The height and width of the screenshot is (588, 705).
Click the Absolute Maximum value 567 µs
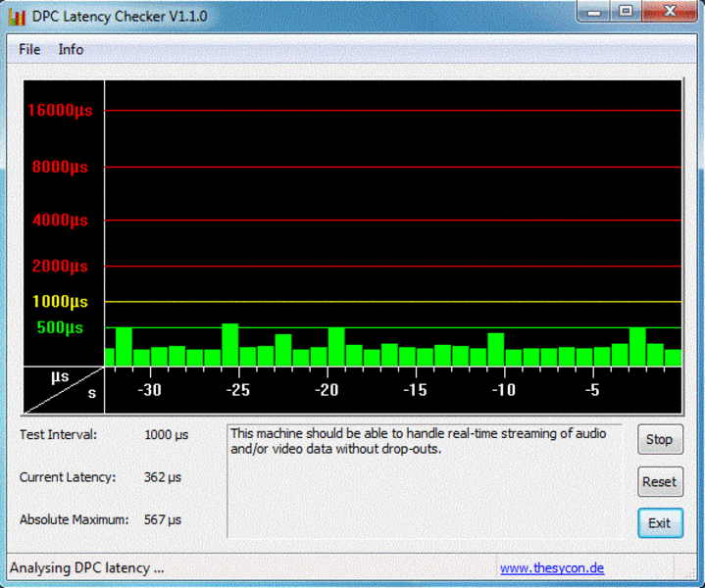coord(162,519)
